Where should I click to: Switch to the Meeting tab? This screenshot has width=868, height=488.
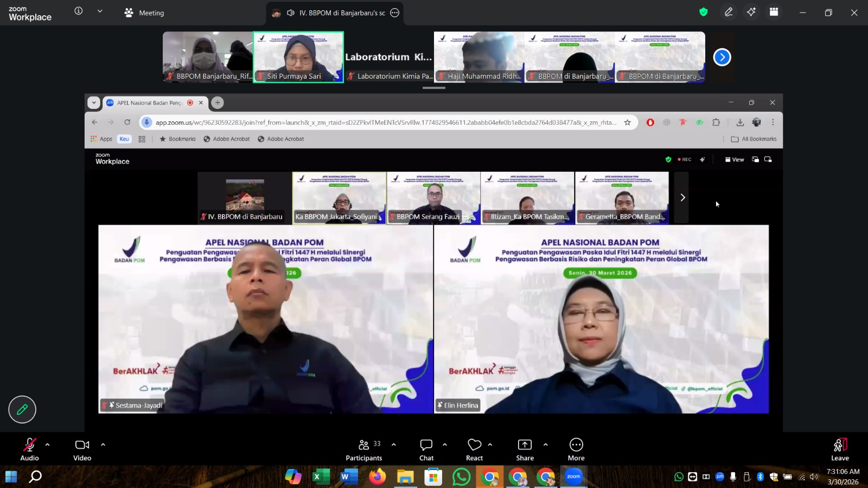[x=144, y=12]
